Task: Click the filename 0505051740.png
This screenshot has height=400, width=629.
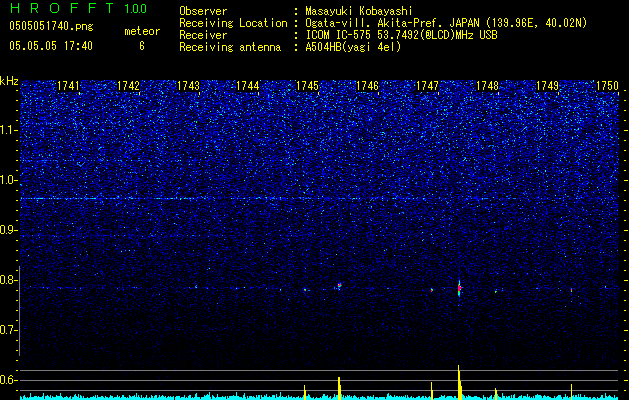Action: click(51, 27)
